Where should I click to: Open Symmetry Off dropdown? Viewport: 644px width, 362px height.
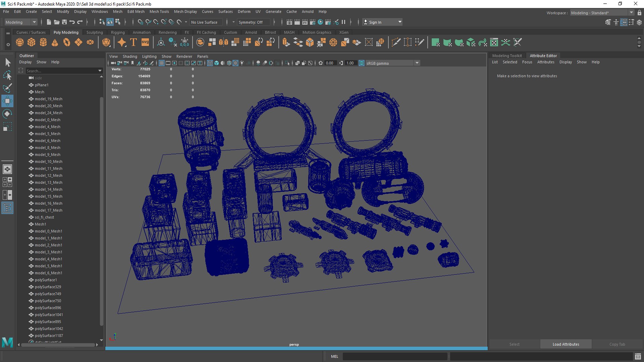[x=253, y=22]
